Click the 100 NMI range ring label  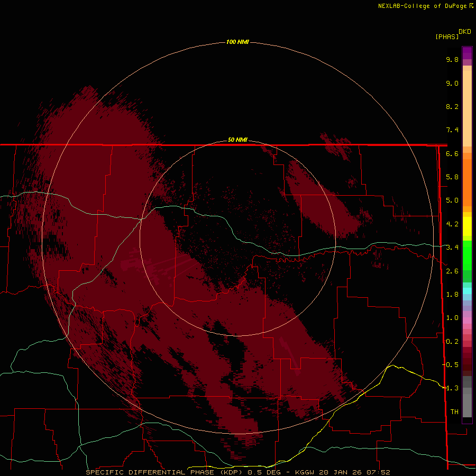(237, 42)
